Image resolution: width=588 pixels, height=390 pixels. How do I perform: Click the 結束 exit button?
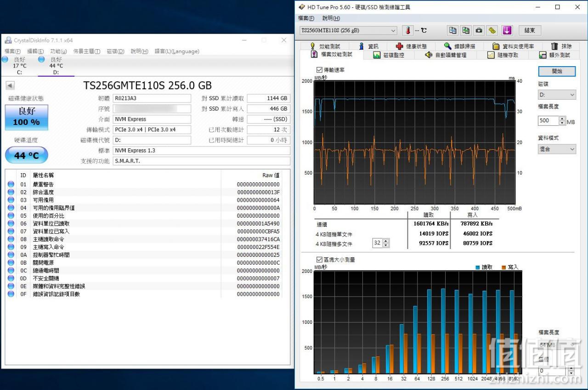point(530,30)
